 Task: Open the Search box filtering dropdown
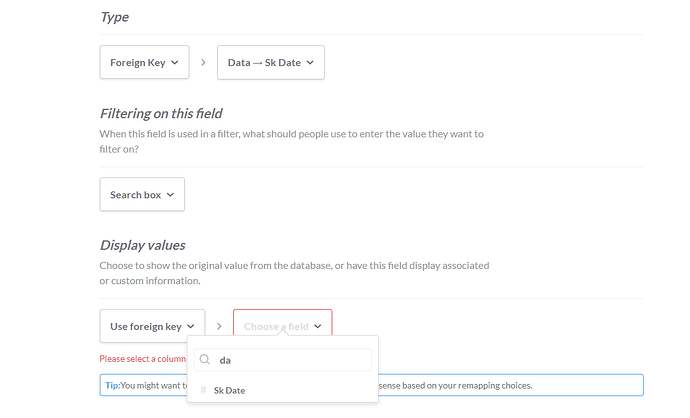click(142, 194)
